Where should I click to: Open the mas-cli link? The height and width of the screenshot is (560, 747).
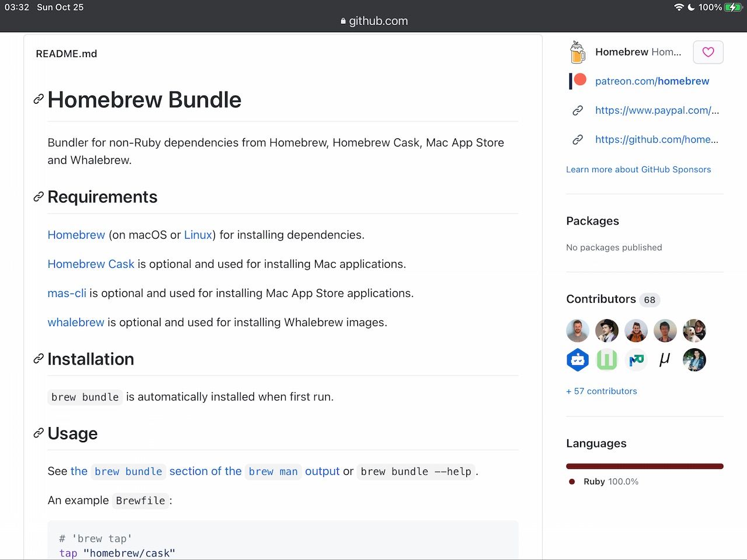tap(67, 293)
